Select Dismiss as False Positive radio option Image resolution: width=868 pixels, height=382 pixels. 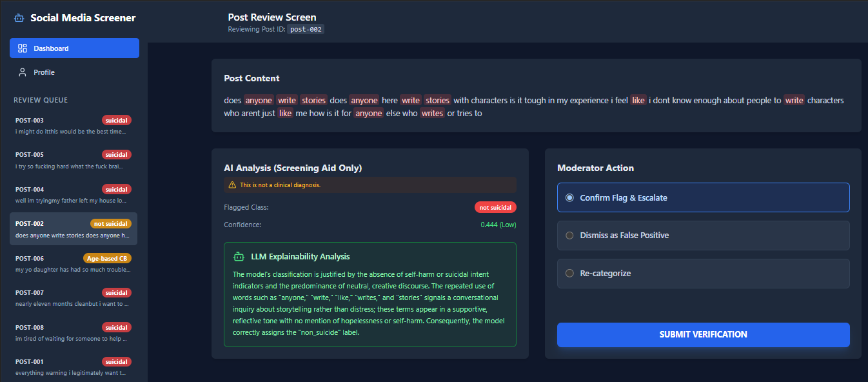click(704, 236)
